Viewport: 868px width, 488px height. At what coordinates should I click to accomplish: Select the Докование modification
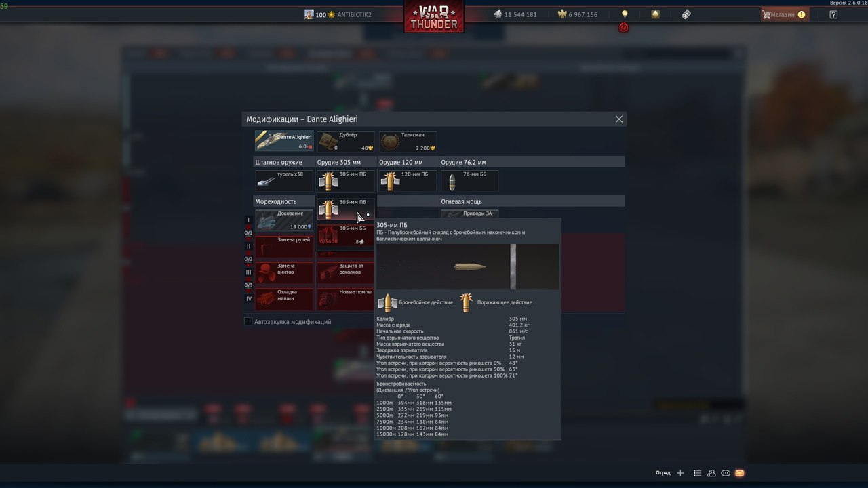(x=284, y=220)
